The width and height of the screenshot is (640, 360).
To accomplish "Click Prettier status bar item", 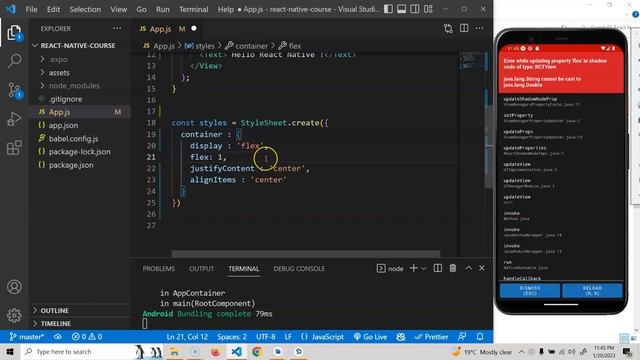I will click(431, 337).
